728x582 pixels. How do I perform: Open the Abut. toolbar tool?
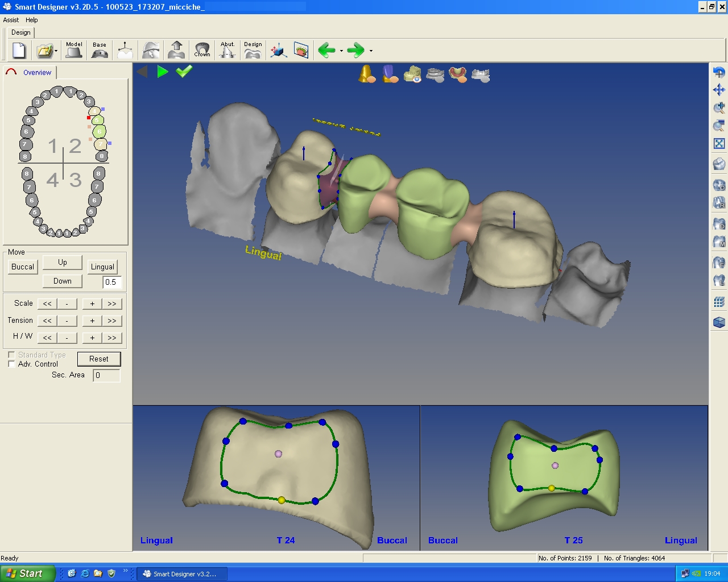pyautogui.click(x=227, y=50)
